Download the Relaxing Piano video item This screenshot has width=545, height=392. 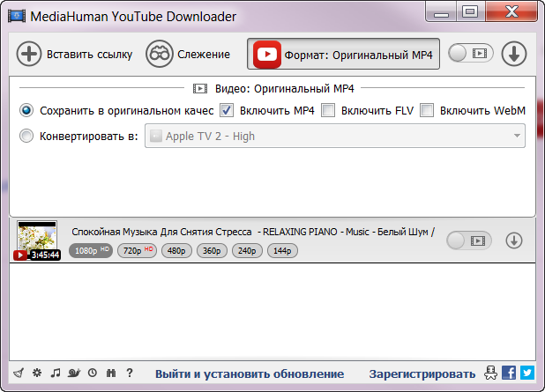pos(513,240)
